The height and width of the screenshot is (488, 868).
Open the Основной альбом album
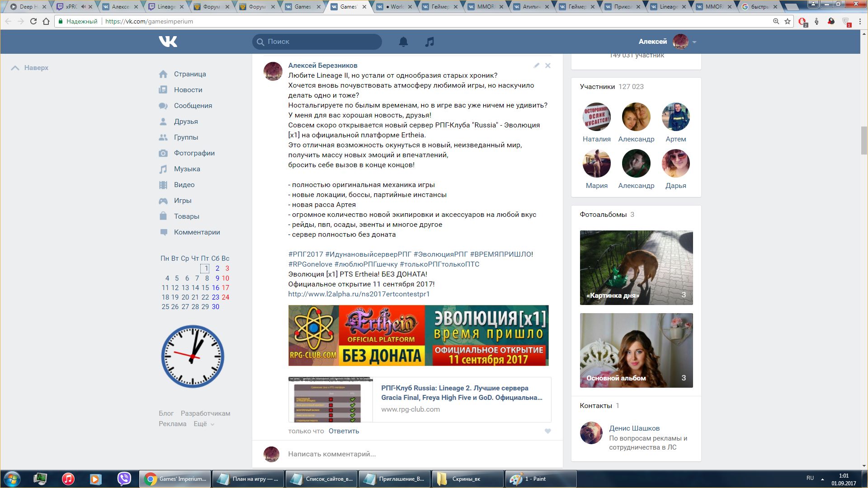point(637,350)
